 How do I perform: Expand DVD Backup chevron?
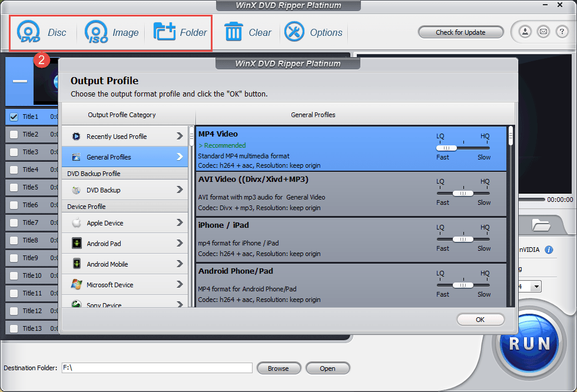tap(180, 190)
